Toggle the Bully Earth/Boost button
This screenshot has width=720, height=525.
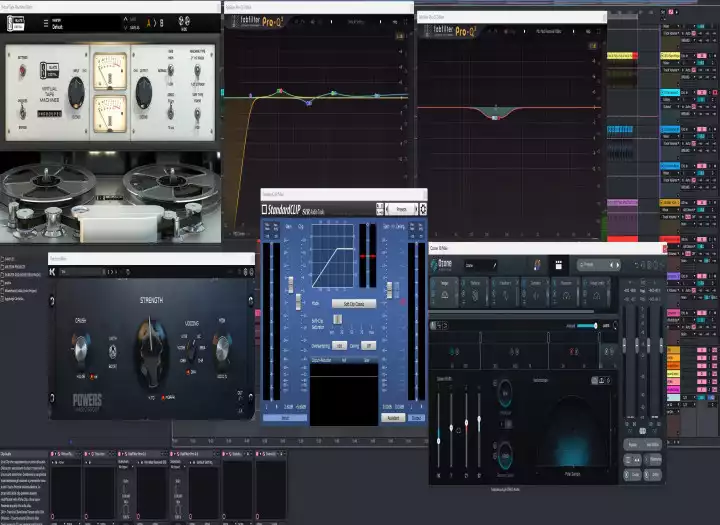coord(112,352)
